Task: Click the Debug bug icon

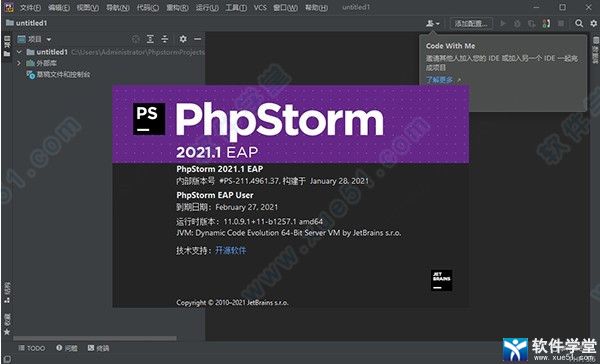Action: coord(517,24)
